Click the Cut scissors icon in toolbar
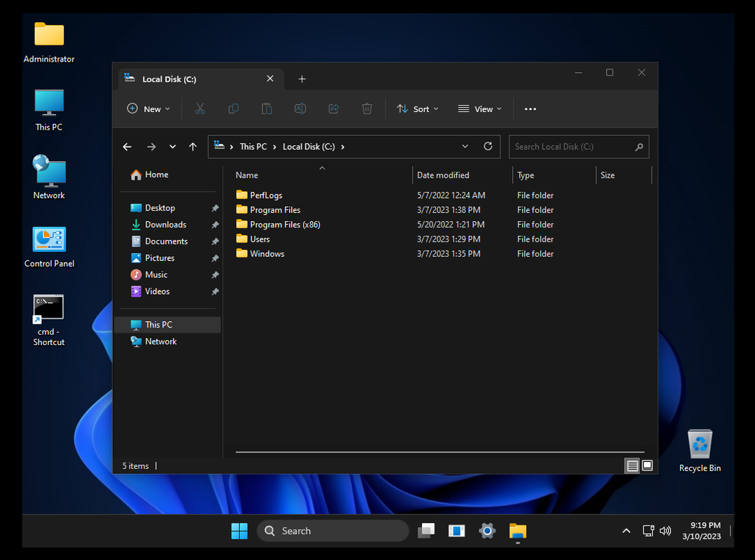The height and width of the screenshot is (560, 755). coord(200,108)
